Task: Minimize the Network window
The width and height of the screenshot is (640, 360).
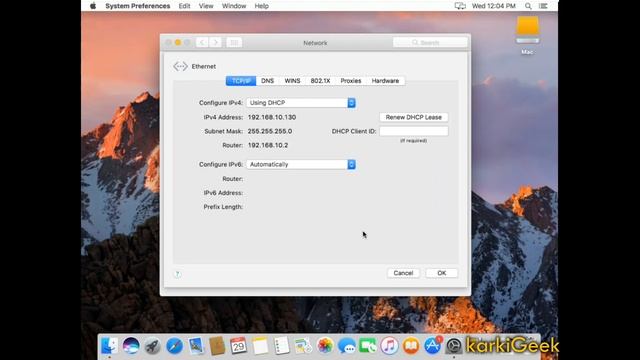Action: [178, 42]
